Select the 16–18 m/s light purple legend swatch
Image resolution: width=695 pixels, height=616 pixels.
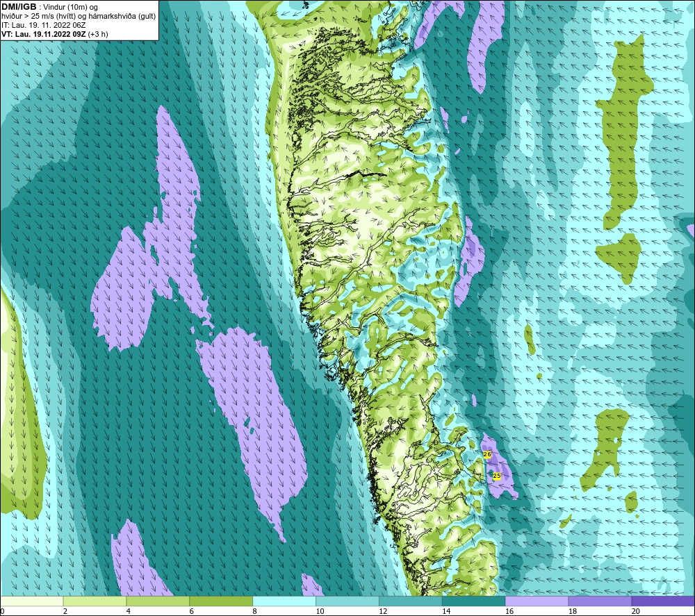pyautogui.click(x=537, y=601)
